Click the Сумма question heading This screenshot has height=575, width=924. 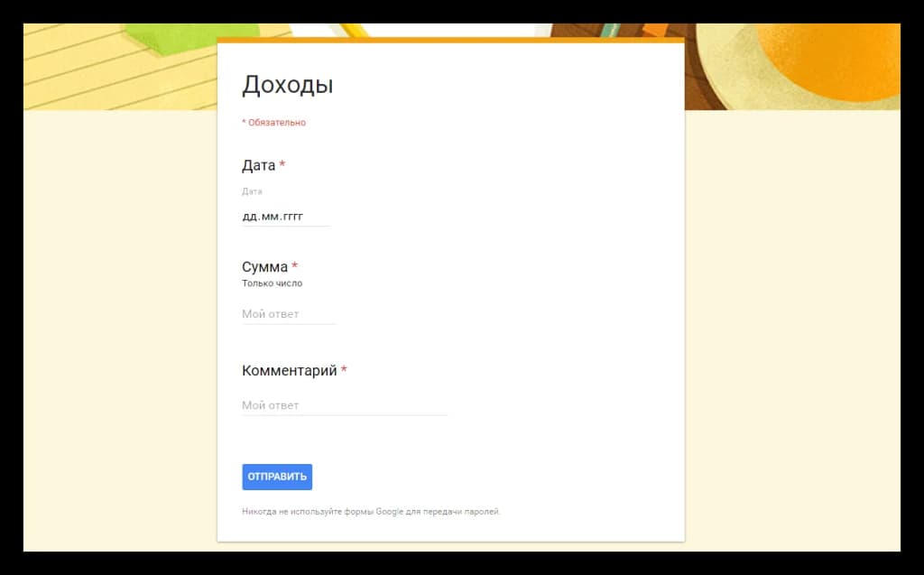[x=264, y=267]
